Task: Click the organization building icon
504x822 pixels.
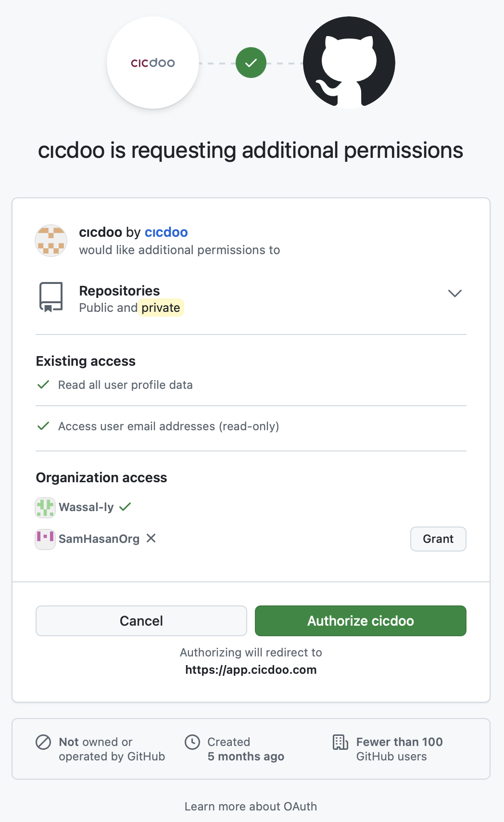Action: [x=340, y=742]
